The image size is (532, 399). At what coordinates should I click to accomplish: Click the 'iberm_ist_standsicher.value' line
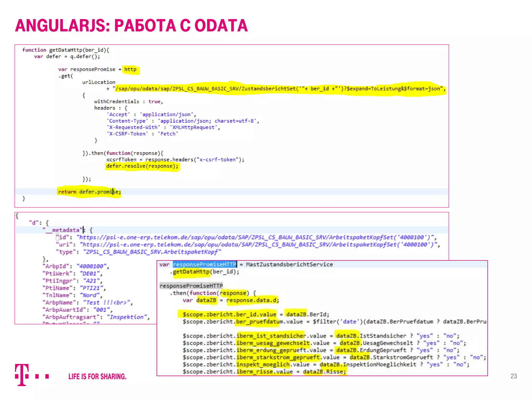coord(321,336)
